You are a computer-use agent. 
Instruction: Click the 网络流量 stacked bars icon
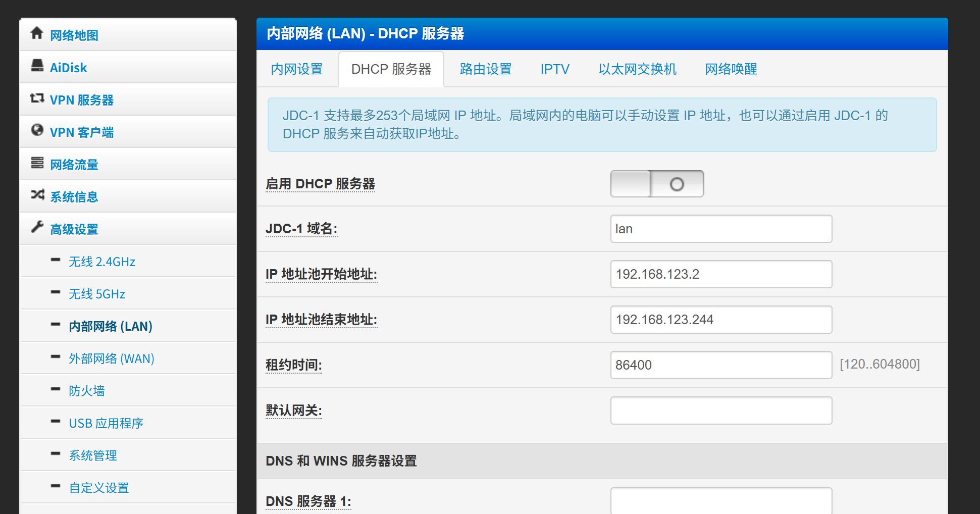[37, 163]
